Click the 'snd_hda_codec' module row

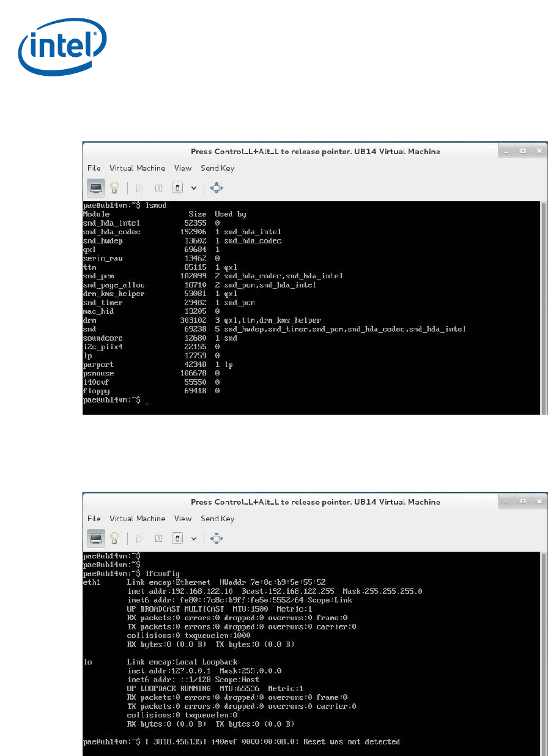pos(182,232)
